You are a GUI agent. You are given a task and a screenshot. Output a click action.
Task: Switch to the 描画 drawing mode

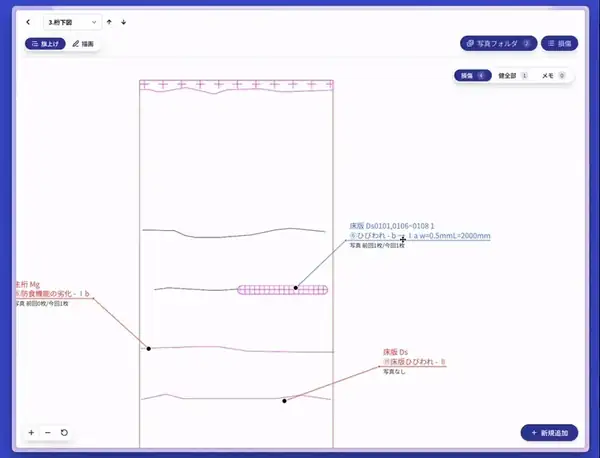(x=83, y=44)
